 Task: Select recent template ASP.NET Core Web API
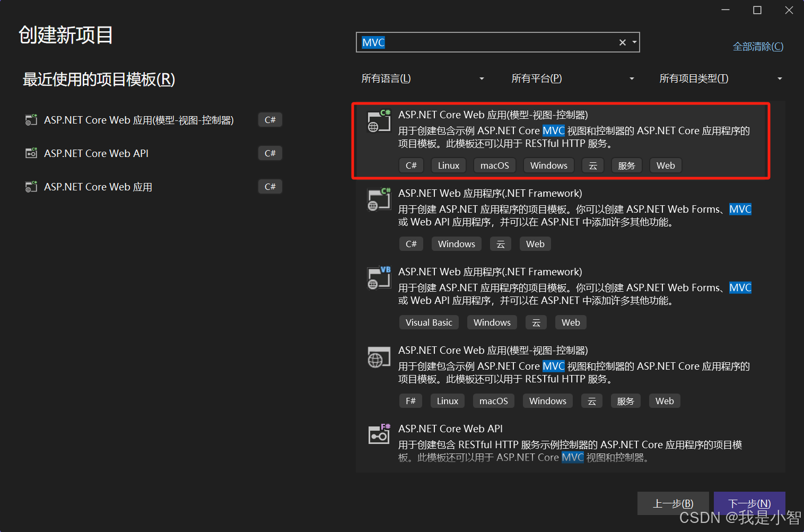pos(153,153)
